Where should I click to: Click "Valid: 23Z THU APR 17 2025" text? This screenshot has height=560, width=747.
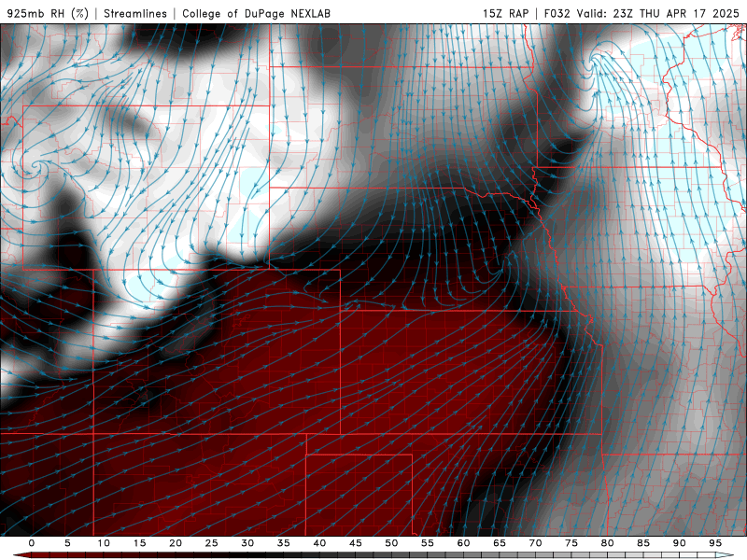[657, 13]
